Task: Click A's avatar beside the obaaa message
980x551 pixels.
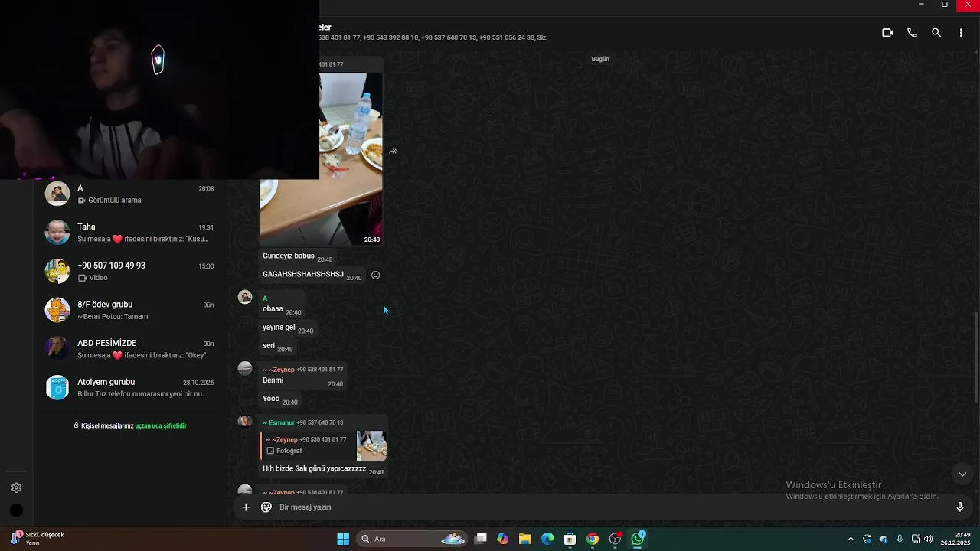Action: 245,297
